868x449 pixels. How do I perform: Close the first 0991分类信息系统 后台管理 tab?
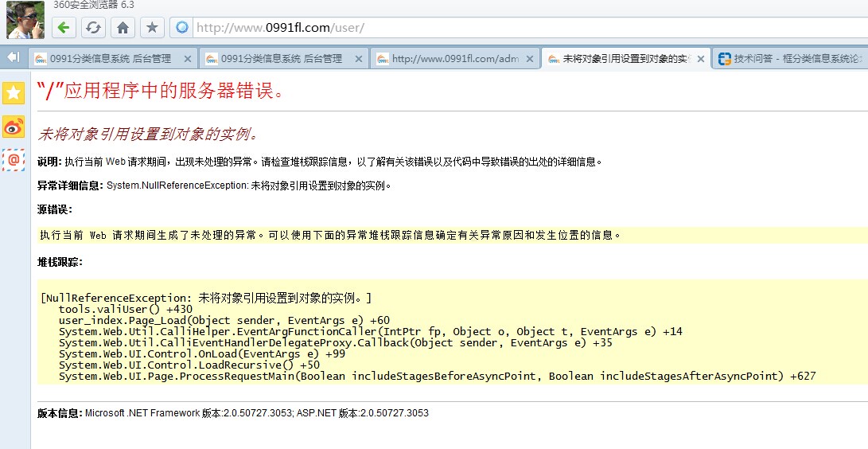(188, 59)
